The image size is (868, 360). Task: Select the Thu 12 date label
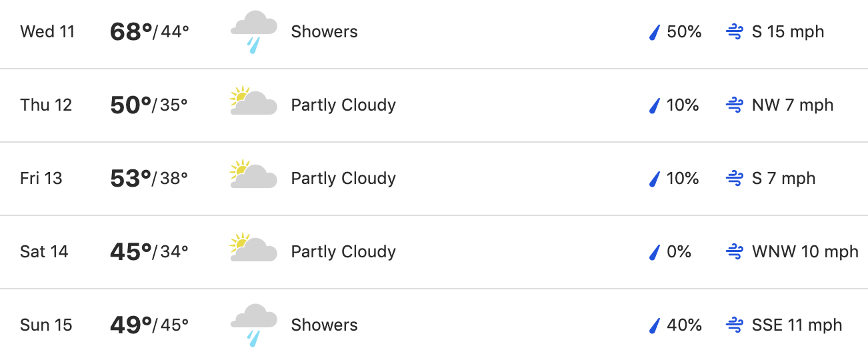[46, 105]
